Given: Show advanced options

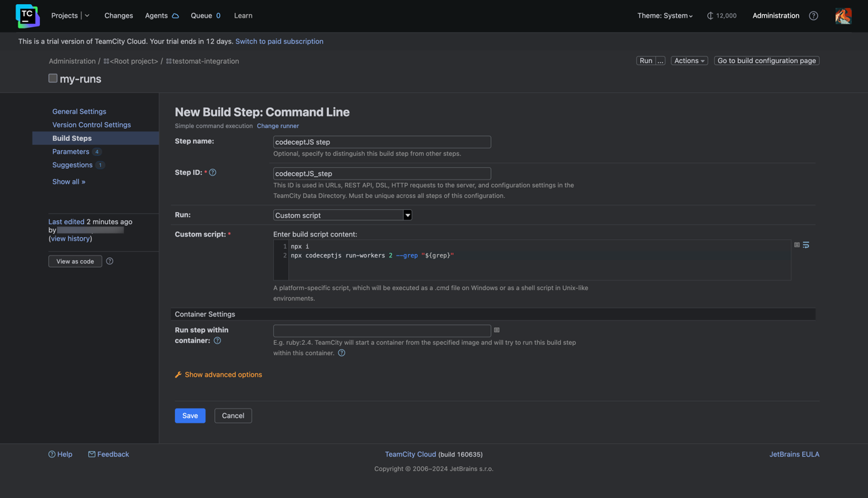Looking at the screenshot, I should coord(223,375).
